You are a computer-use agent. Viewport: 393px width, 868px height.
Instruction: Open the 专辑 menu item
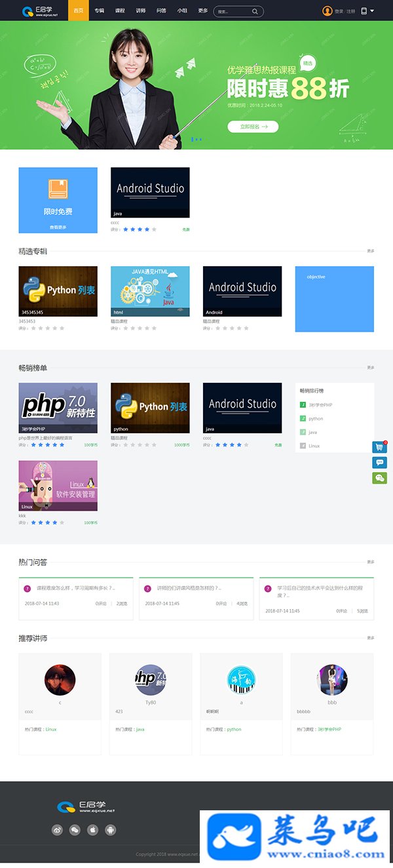[x=99, y=10]
